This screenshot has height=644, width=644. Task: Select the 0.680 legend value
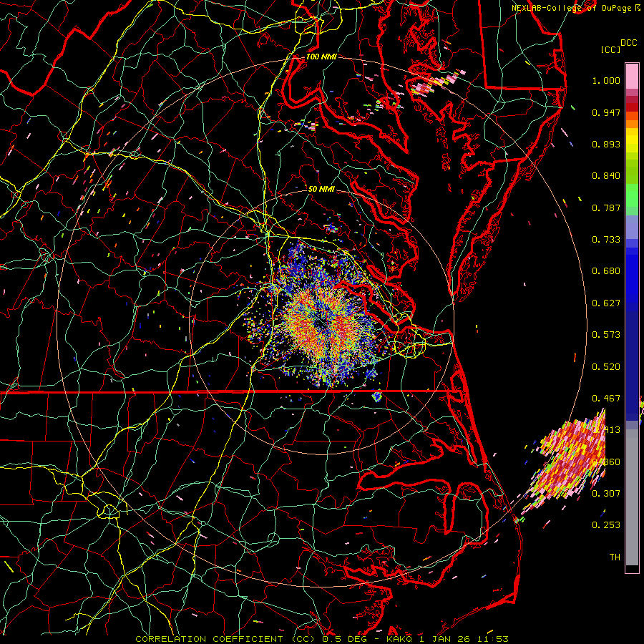[x=606, y=271]
